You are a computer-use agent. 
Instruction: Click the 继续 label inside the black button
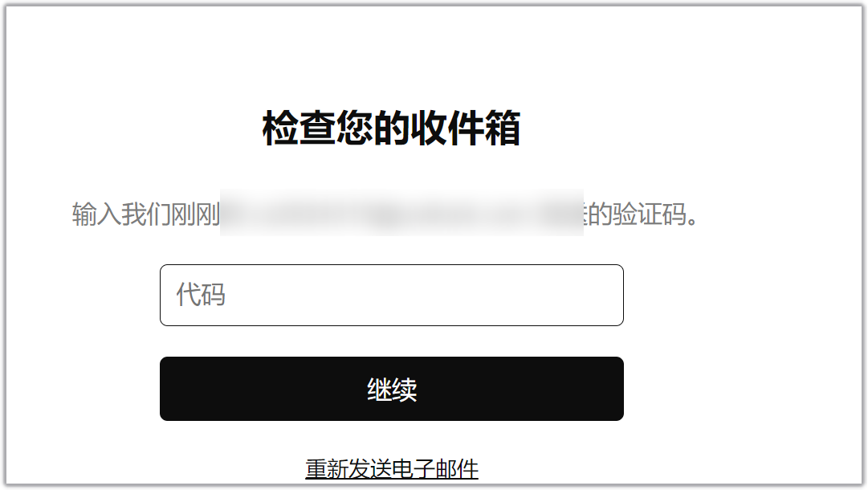392,390
